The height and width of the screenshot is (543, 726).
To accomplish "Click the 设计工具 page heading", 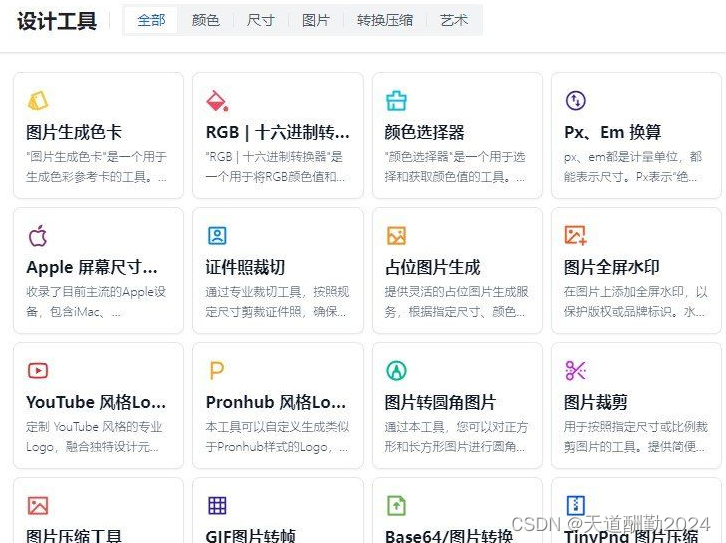I will 57,21.
